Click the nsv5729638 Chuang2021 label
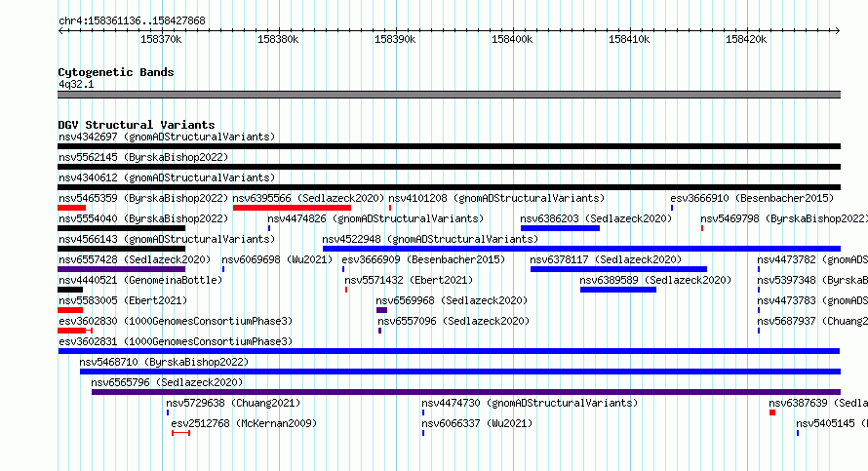 pyautogui.click(x=233, y=403)
